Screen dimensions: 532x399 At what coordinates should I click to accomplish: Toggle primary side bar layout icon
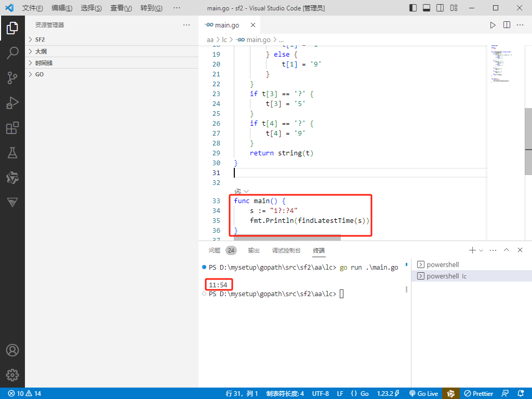coord(413,8)
